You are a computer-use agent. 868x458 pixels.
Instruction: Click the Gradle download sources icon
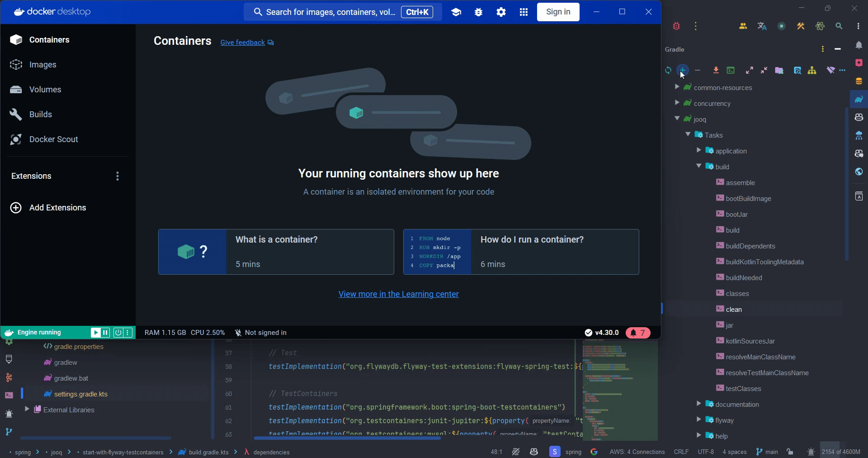point(716,70)
